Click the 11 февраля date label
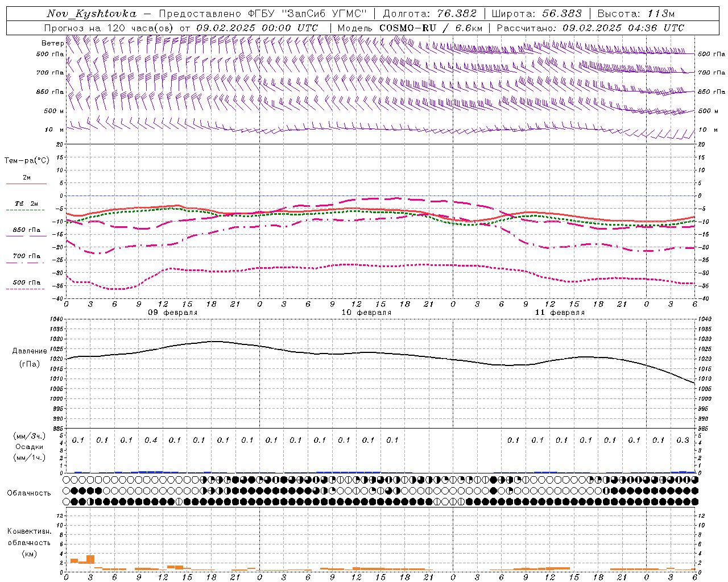 [x=560, y=313]
